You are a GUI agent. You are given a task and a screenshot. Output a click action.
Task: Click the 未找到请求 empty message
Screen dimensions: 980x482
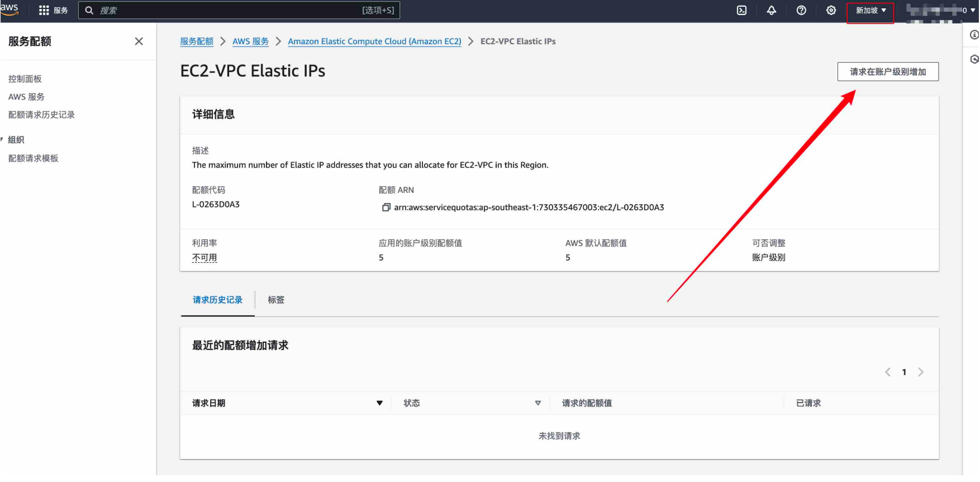[x=559, y=436]
